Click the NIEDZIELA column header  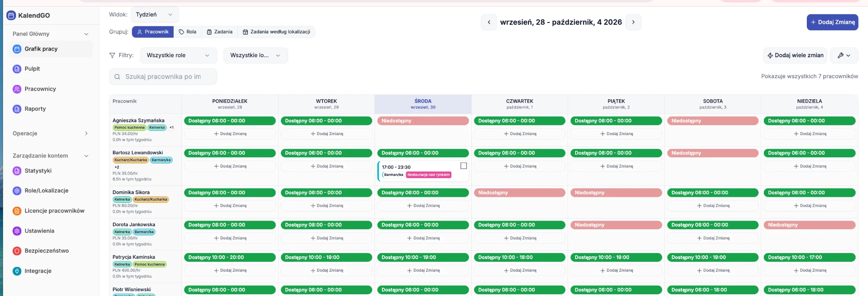tap(810, 104)
